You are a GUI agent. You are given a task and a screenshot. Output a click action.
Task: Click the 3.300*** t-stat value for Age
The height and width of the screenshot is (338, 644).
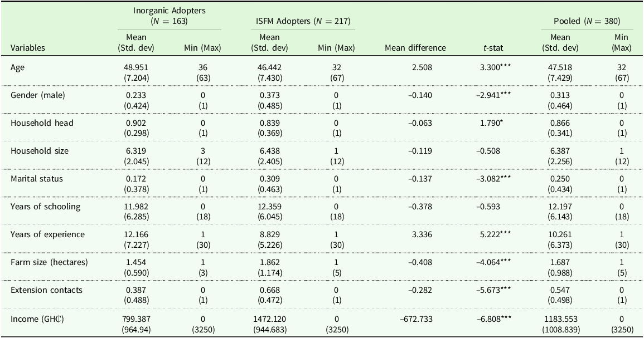(496, 67)
